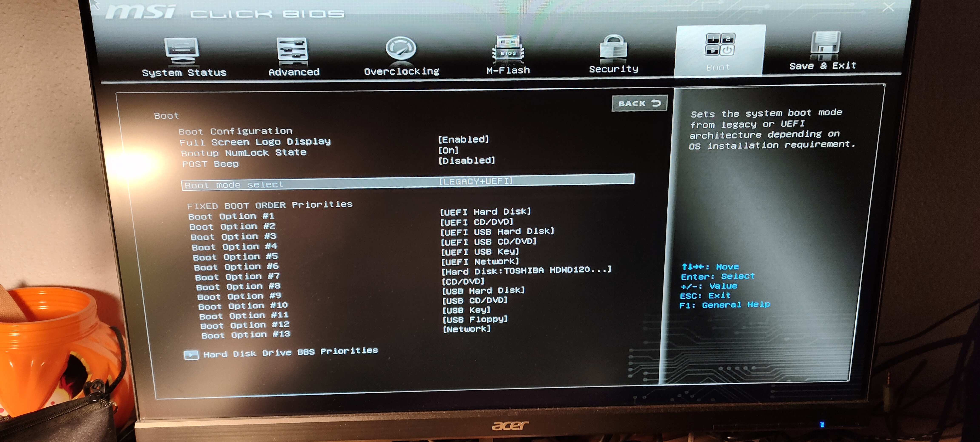This screenshot has width=980, height=442.
Task: Change the [USB Key] boot value
Action: click(x=466, y=310)
